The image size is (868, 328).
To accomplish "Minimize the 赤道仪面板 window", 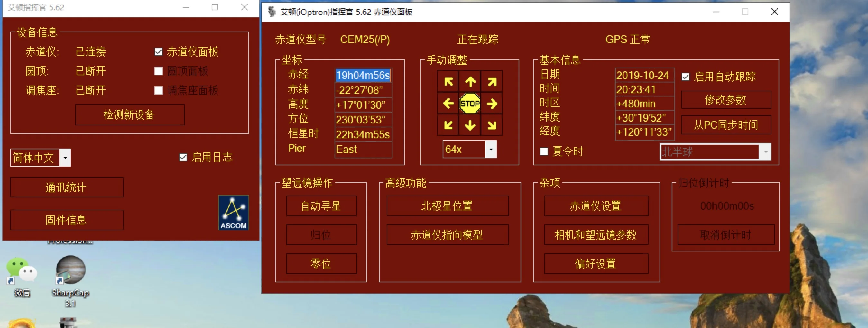I will pos(716,12).
